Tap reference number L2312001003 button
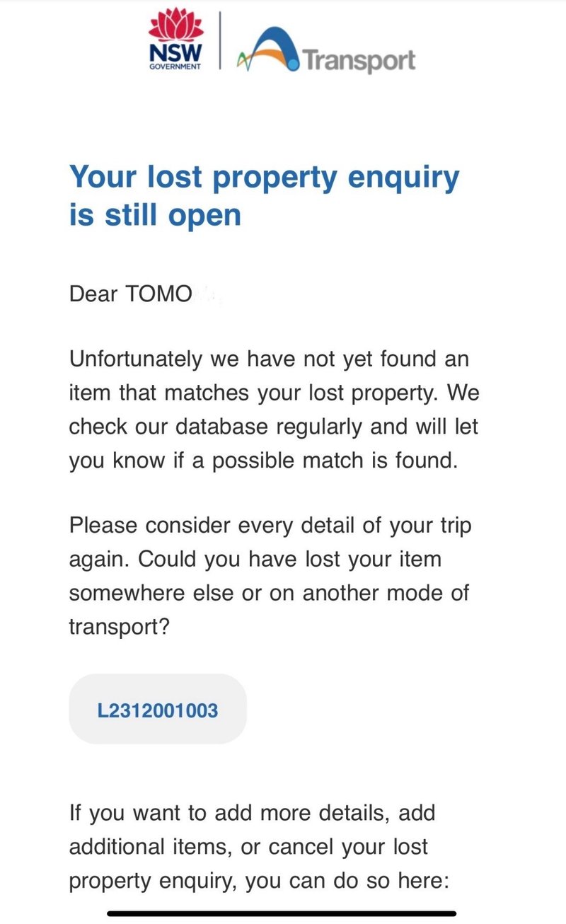The width and height of the screenshot is (566, 924). [x=157, y=709]
